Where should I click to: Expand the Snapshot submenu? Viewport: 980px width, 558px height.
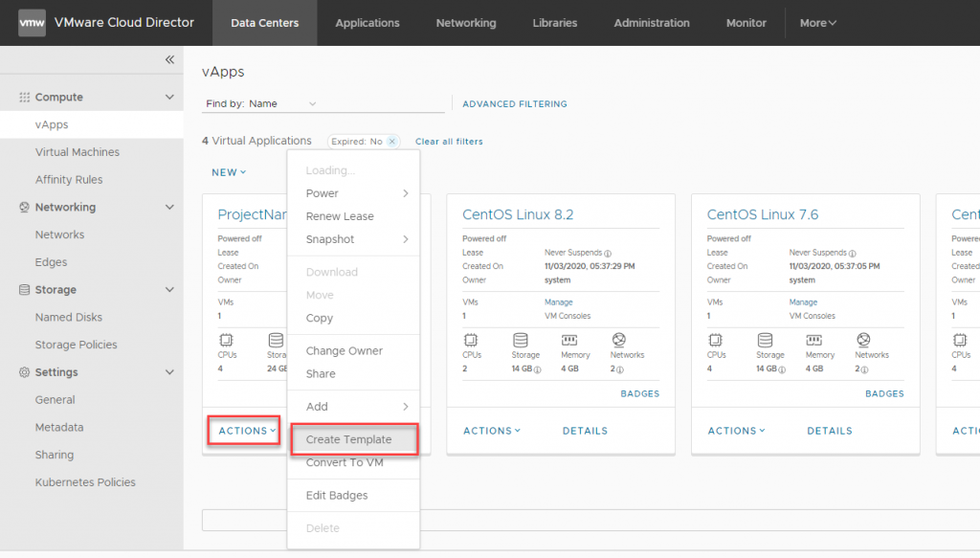click(353, 239)
